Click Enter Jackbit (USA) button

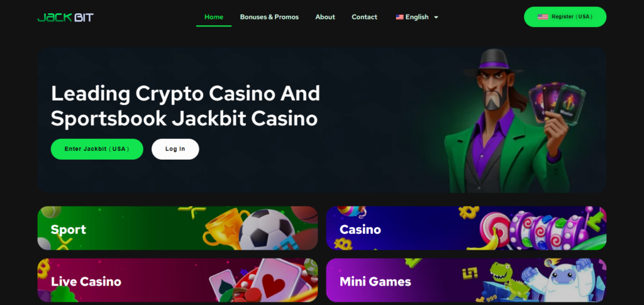[97, 149]
